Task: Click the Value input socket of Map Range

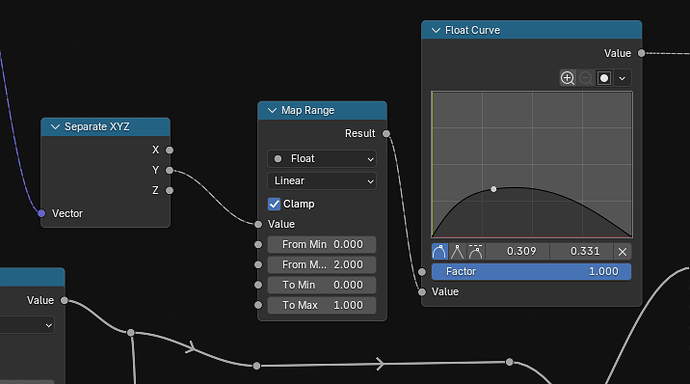Action: [258, 224]
